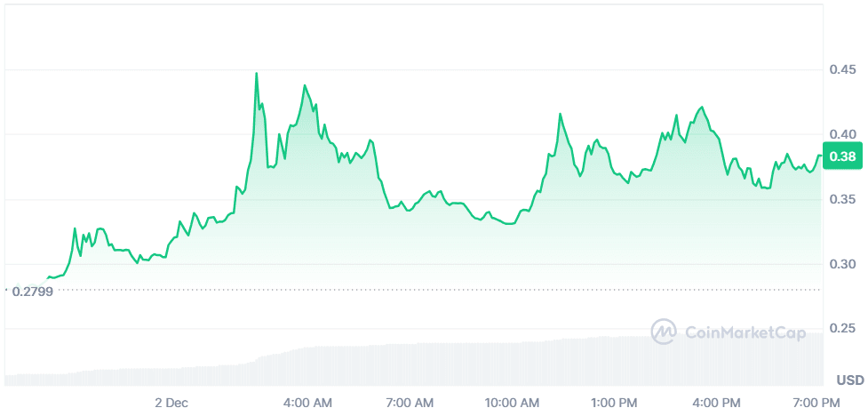Click the 0.45 y-axis price label
This screenshot has height=416, width=868.
(843, 69)
